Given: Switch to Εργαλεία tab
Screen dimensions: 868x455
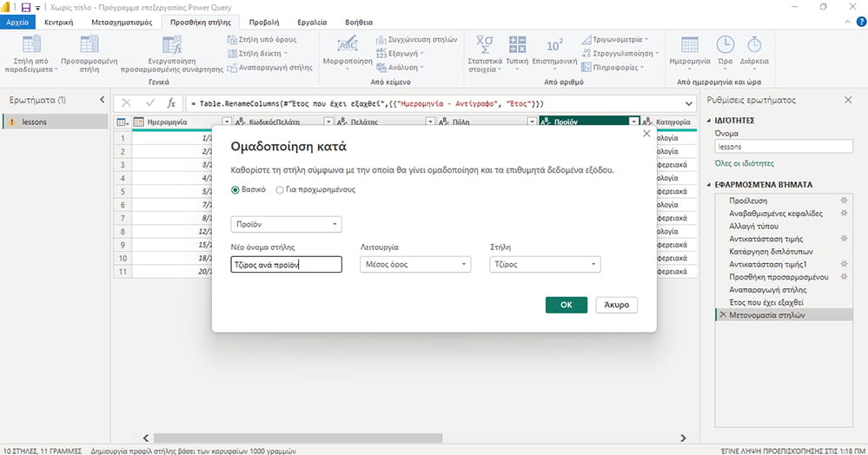Looking at the screenshot, I should (x=312, y=22).
